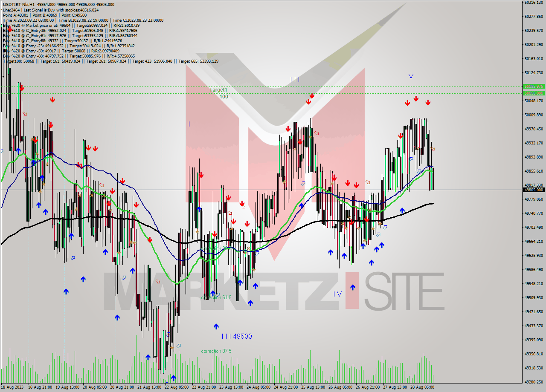This screenshot has height=392, width=546.
Task: Click the '18 Aug 2023' time axis label
Action: 13,388
